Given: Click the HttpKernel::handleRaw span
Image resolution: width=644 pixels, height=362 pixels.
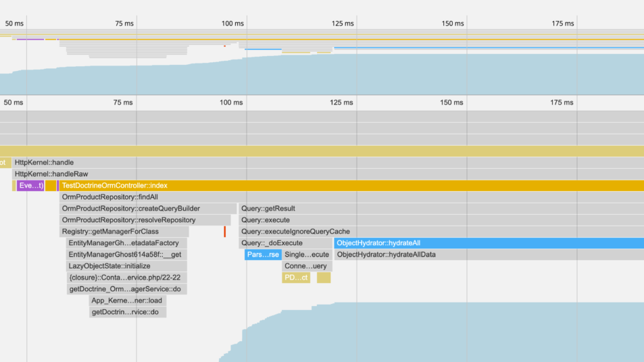Looking at the screenshot, I should click(x=51, y=174).
